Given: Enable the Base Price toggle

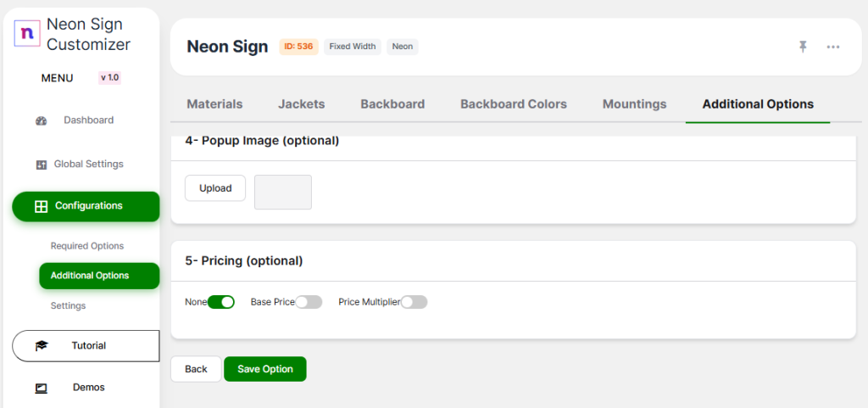Looking at the screenshot, I should click(x=309, y=302).
